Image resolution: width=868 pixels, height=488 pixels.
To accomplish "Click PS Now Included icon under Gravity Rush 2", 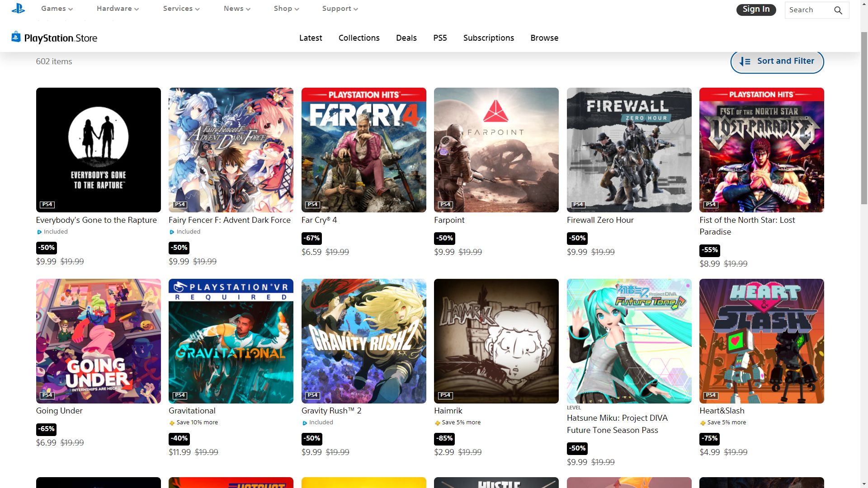I will coord(305,423).
